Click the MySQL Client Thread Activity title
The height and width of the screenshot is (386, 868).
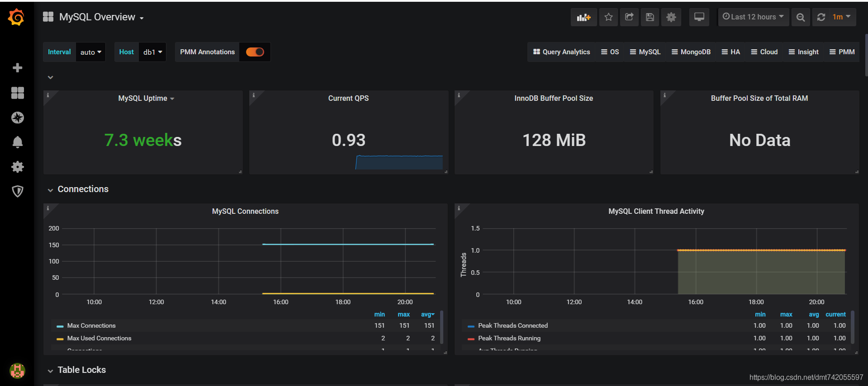click(656, 211)
